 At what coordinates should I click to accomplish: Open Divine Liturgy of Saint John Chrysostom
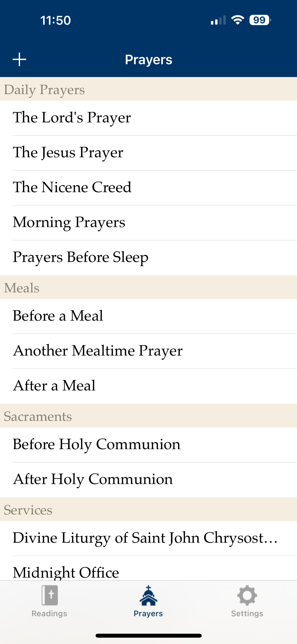[x=145, y=538]
